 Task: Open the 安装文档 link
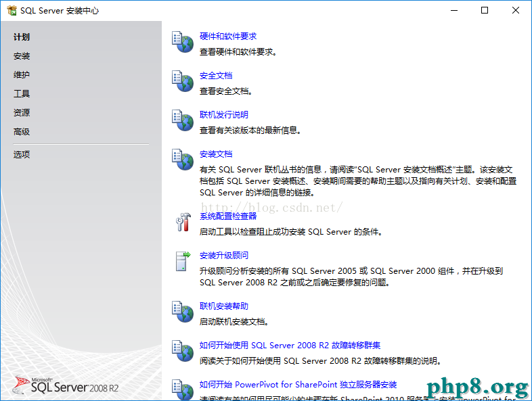(x=216, y=154)
